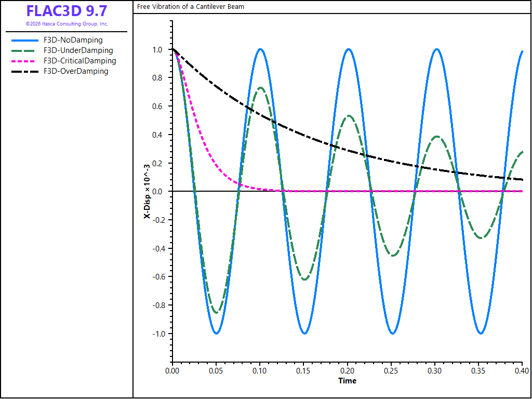This screenshot has height=399, width=532.
Task: Click the black F3D-OverDamping legend line swatch
Action: tap(25, 72)
